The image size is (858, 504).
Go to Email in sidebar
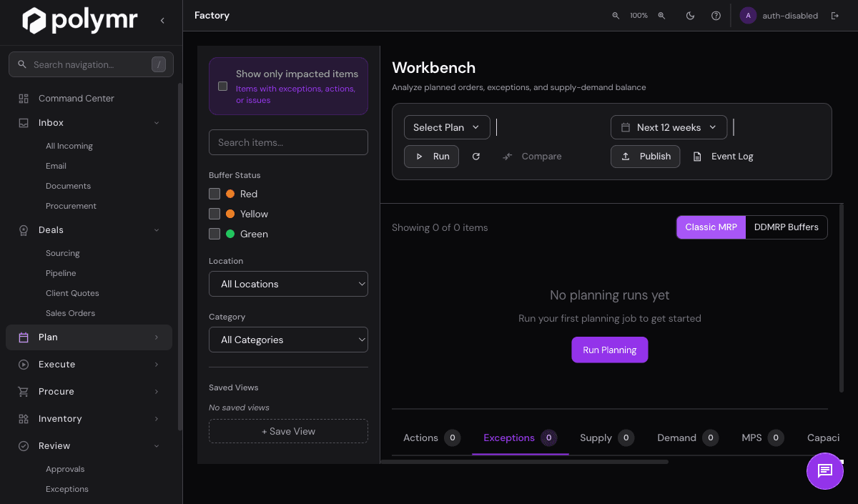point(56,166)
